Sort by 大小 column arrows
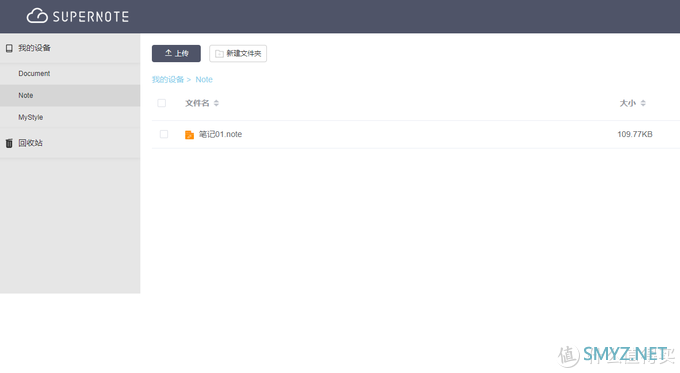This screenshot has width=680, height=373. (643, 103)
